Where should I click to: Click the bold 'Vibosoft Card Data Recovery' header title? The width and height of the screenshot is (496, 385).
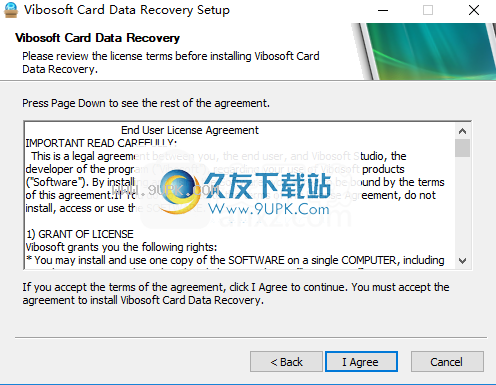tap(97, 38)
